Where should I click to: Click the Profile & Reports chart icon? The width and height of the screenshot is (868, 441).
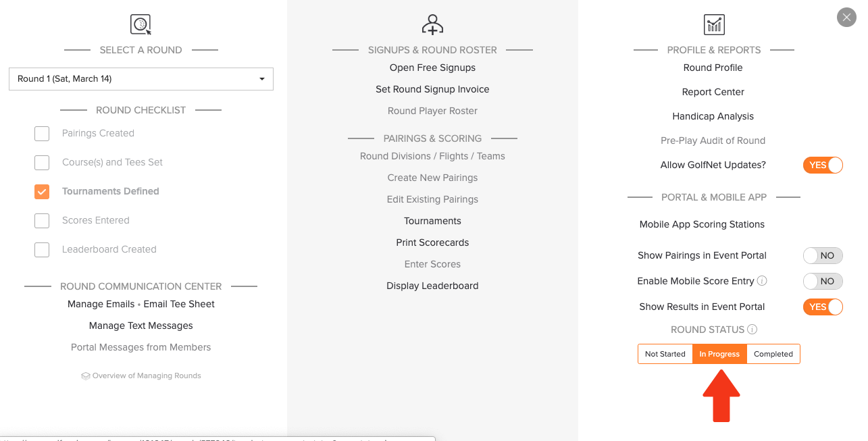point(713,25)
